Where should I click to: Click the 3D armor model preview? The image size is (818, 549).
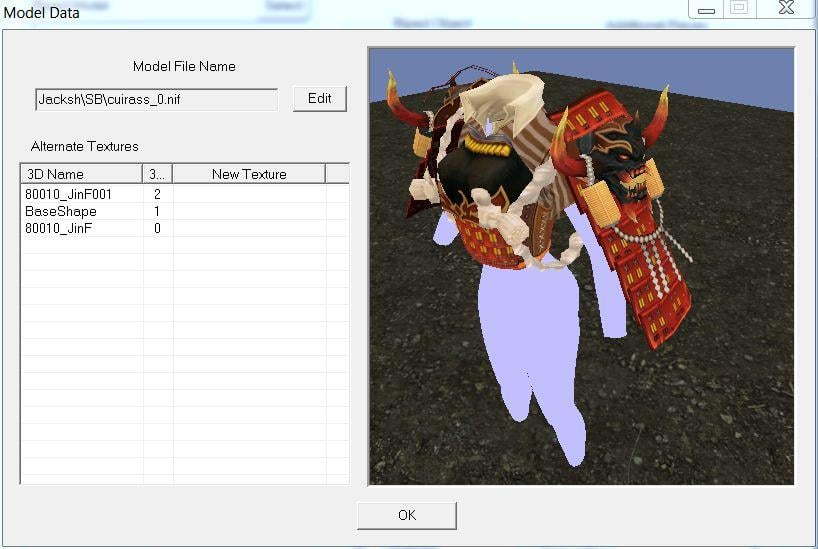(x=581, y=266)
